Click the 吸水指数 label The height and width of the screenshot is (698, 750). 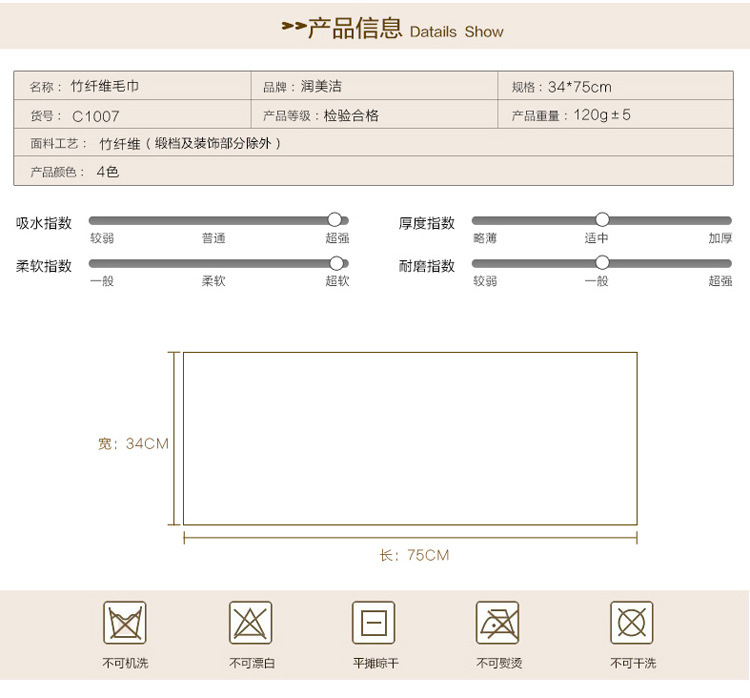(44, 223)
